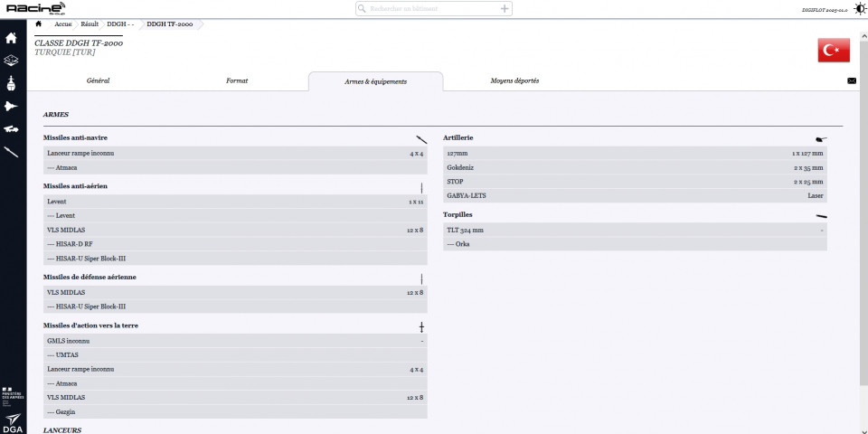This screenshot has height=434, width=868.
Task: Select the warship icon in sidebar
Action: [12, 84]
